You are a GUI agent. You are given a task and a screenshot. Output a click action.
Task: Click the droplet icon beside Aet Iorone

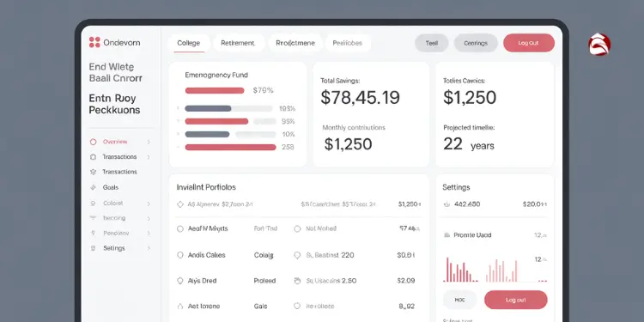coord(180,306)
